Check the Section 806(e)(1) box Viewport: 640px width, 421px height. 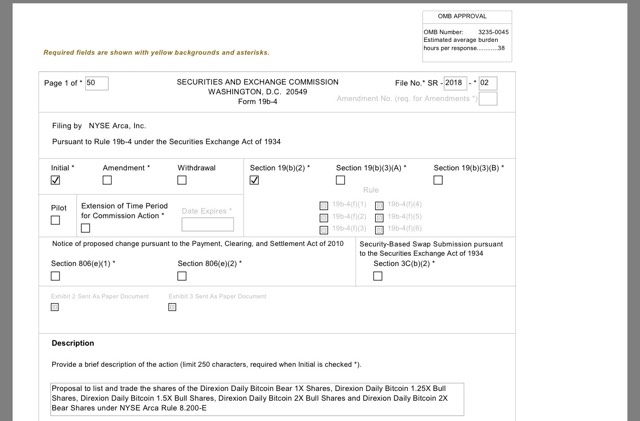click(55, 276)
